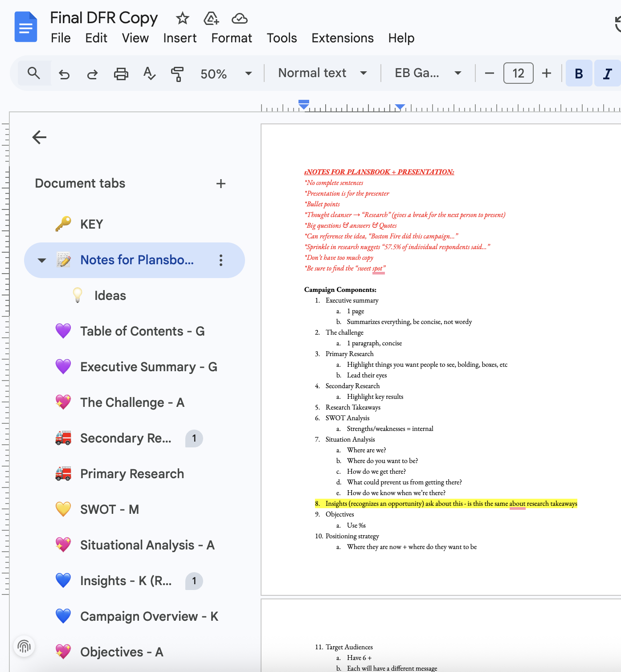Select the Notes for Plansbook tab

point(135,260)
